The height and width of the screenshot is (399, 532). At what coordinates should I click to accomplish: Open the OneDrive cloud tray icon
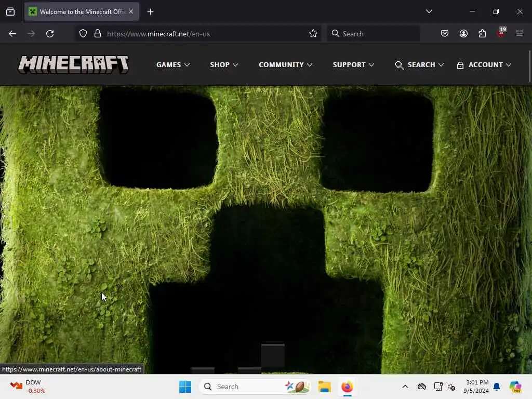(x=422, y=387)
